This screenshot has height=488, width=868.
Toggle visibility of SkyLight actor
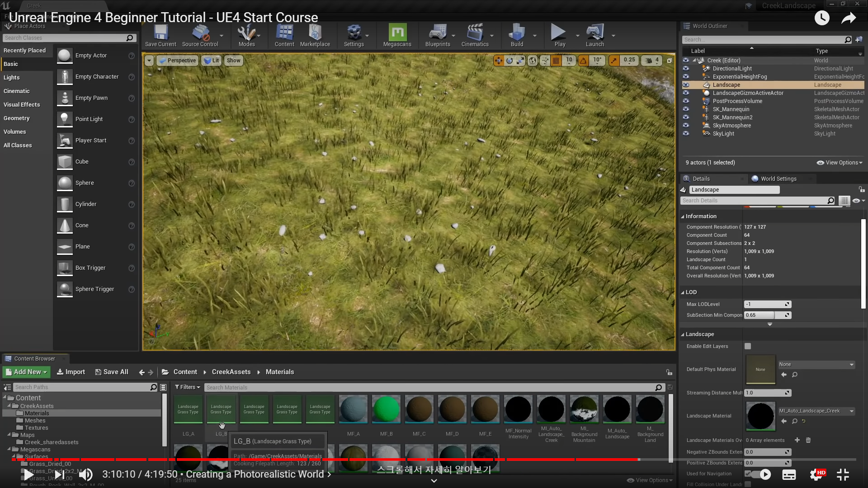pyautogui.click(x=686, y=134)
